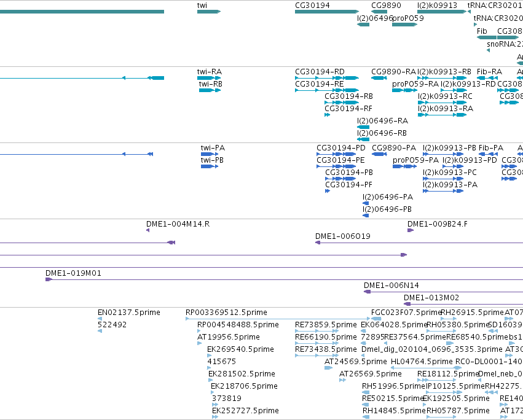Image resolution: width=523 pixels, height=420 pixels.
Task: Select the 522492 EST marker
Action: (100, 331)
